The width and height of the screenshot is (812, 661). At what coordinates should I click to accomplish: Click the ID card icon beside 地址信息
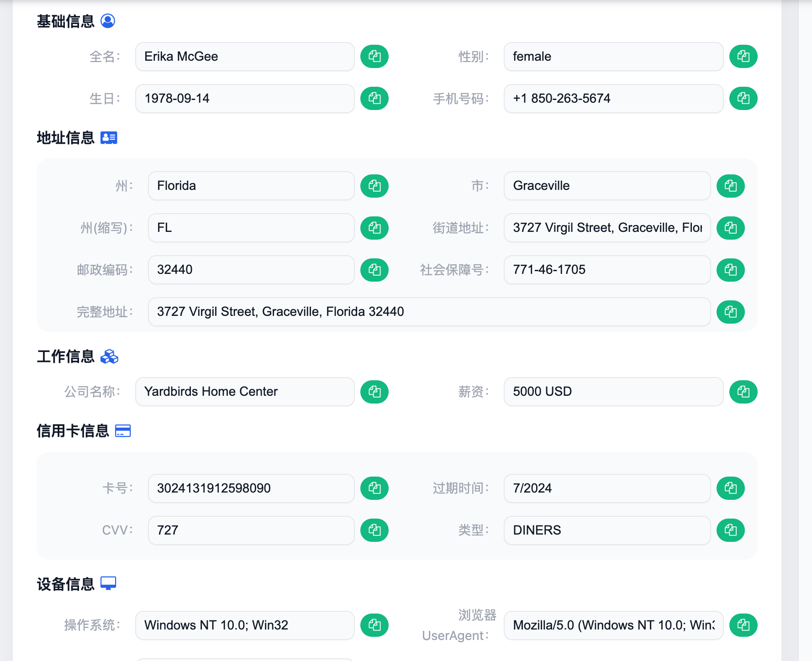109,138
